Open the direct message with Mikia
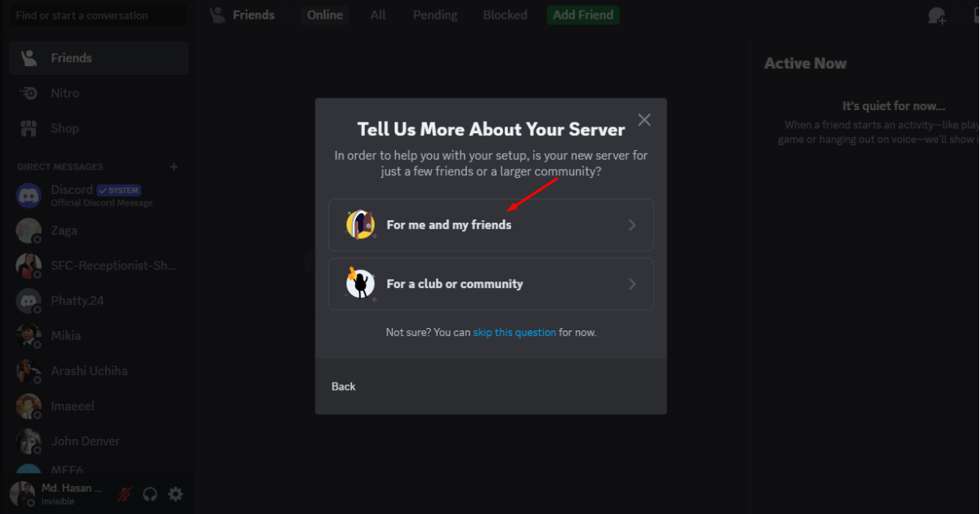This screenshot has width=980, height=514. (99, 336)
